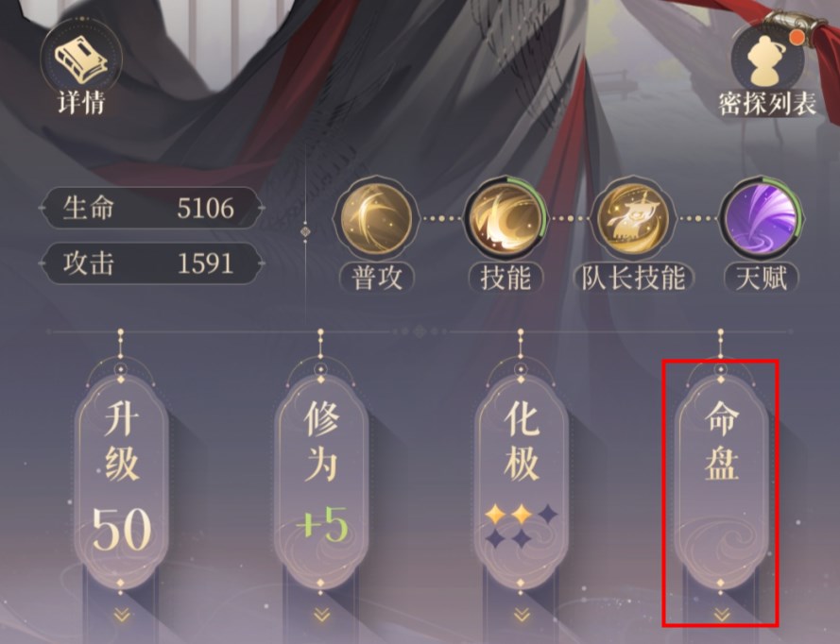Expand the chevron below 修为
840x644 pixels.
[x=321, y=615]
